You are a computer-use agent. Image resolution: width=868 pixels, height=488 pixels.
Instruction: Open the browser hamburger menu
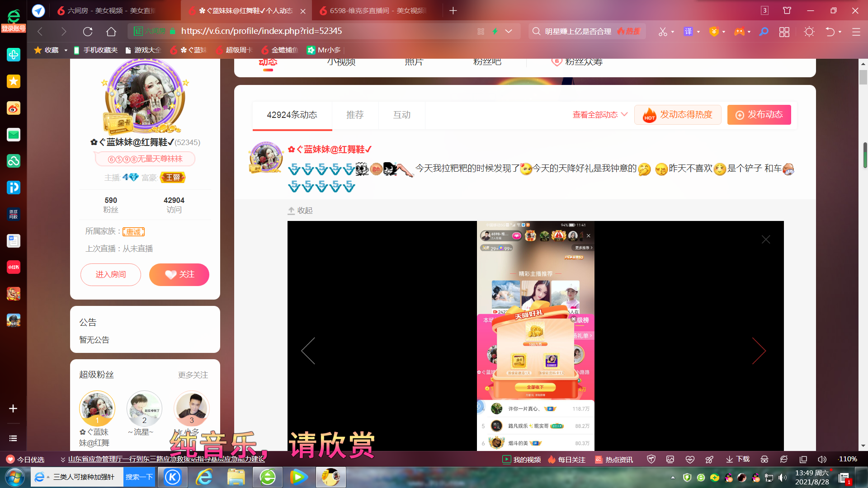[x=856, y=32]
